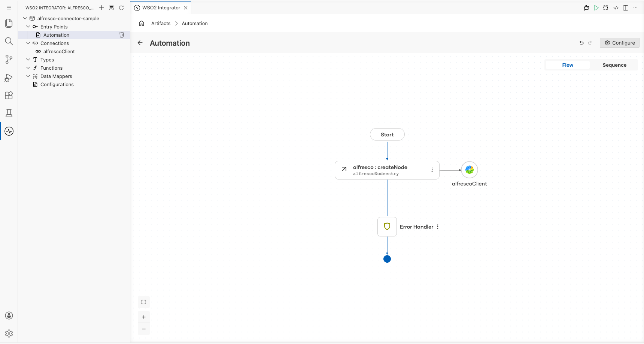Open the Testing flask view
The width and height of the screenshot is (644, 344).
9,113
